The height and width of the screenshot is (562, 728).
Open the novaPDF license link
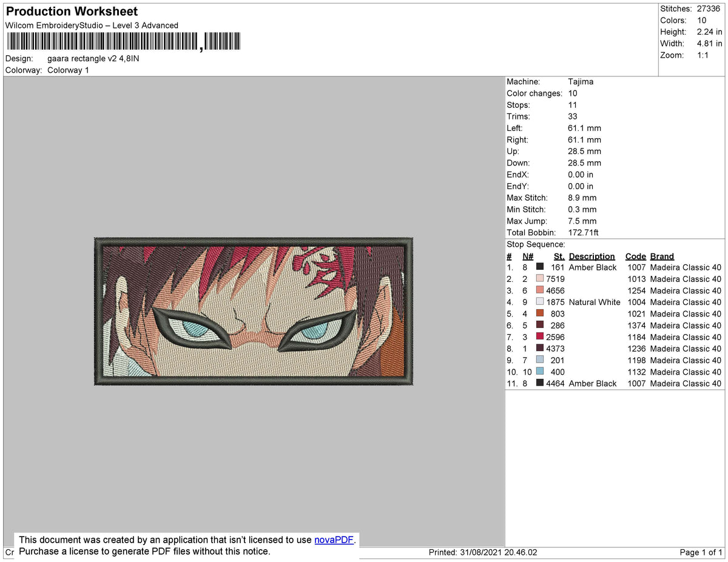click(333, 540)
